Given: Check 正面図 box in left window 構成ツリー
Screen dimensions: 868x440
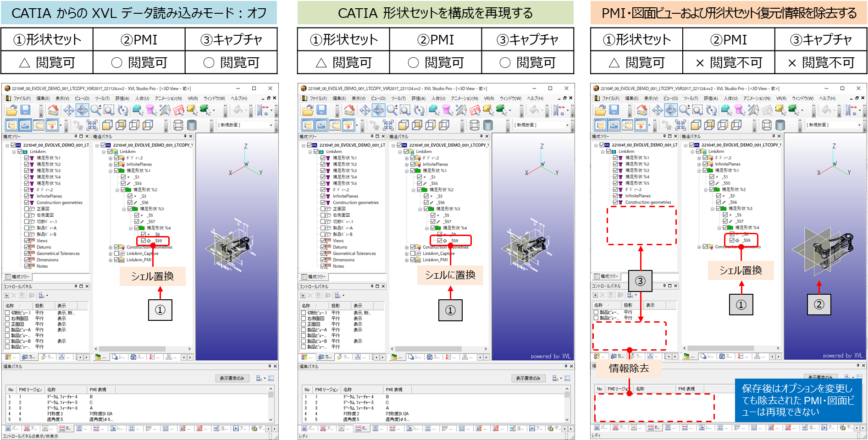Looking at the screenshot, I should pos(27,209).
